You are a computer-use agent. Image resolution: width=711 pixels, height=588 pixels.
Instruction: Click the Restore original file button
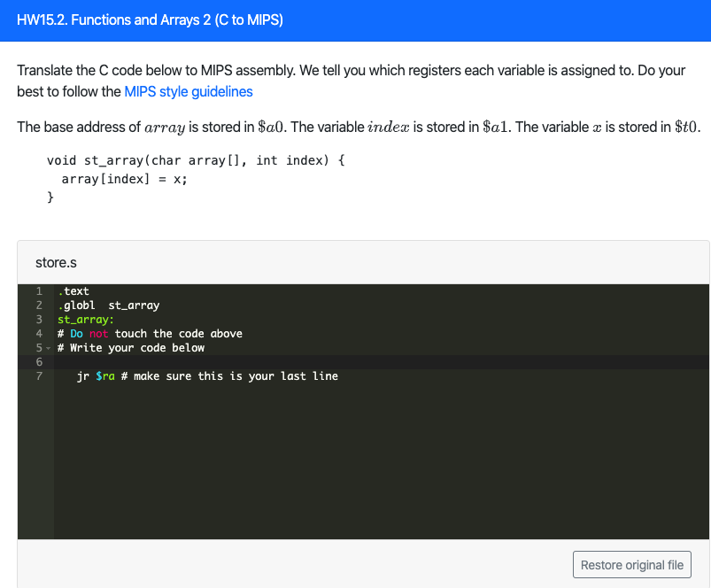tap(631, 564)
